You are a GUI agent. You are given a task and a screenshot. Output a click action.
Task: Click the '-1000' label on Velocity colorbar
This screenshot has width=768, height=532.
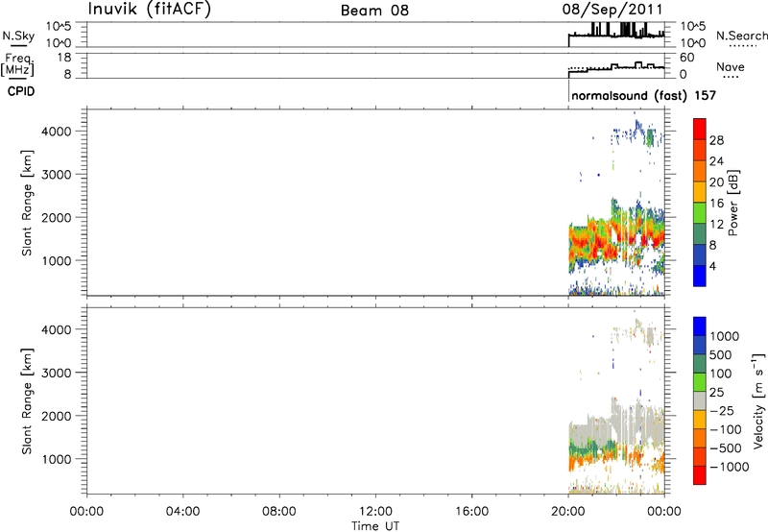729,467
